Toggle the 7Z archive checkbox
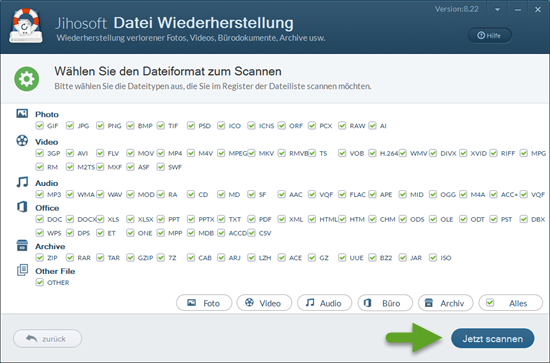550x363 pixels. [x=161, y=258]
